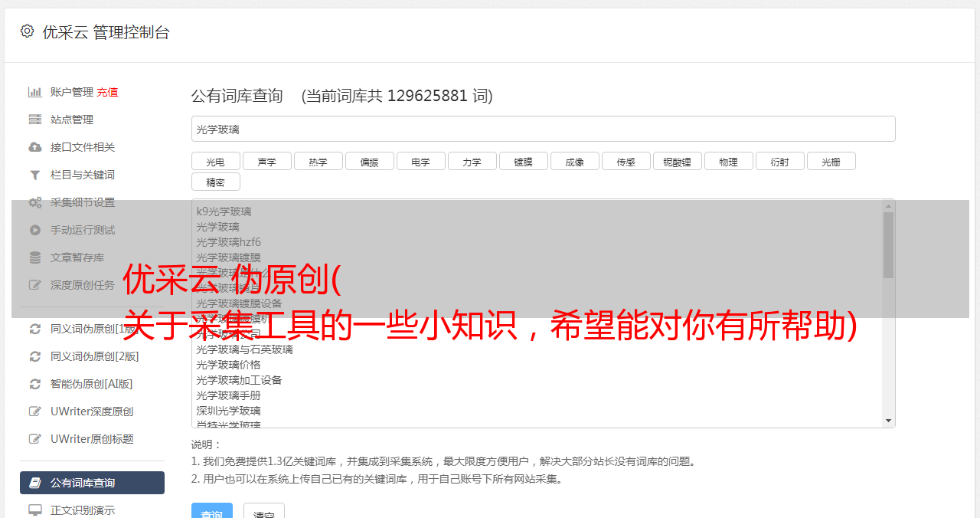
Task: Open 同义词伪原创[1版] in the sidebar
Action: [x=93, y=329]
